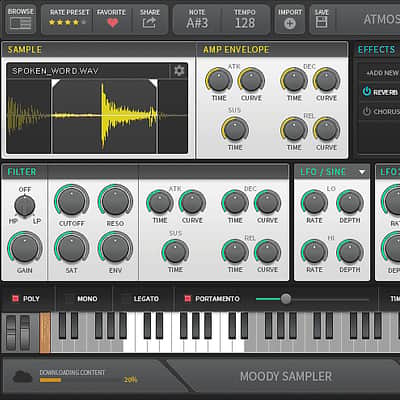Click the filter envelope decay Curve knob
400x400 pixels.
coord(267,203)
